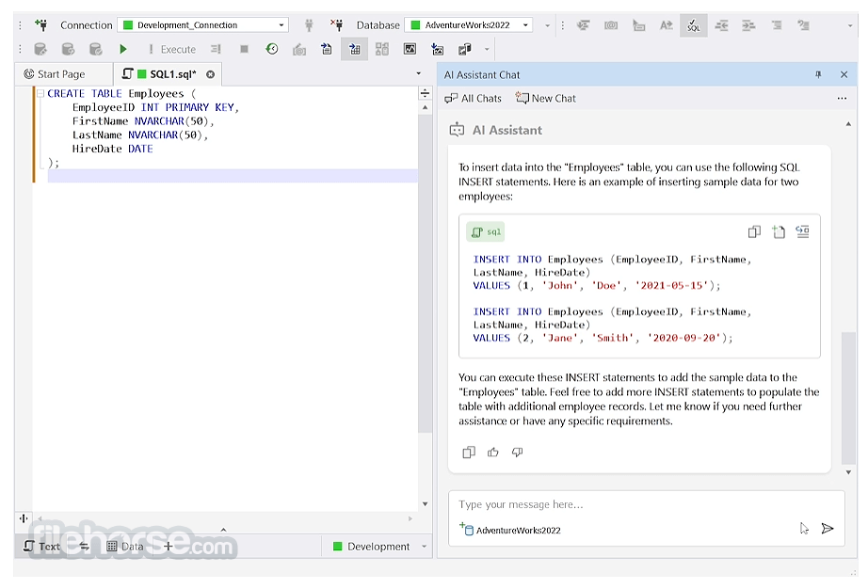Click the begin transaction database icon

pyautogui.click(x=40, y=49)
